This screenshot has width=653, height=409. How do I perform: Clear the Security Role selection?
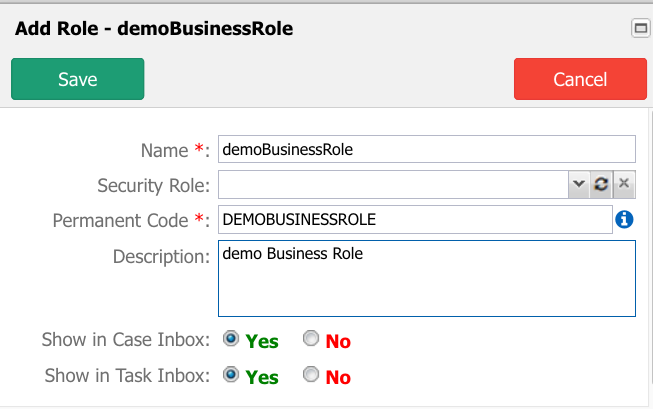[624, 184]
